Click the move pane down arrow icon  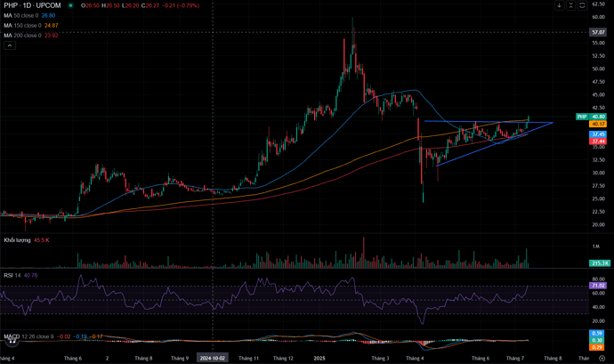point(559,5)
